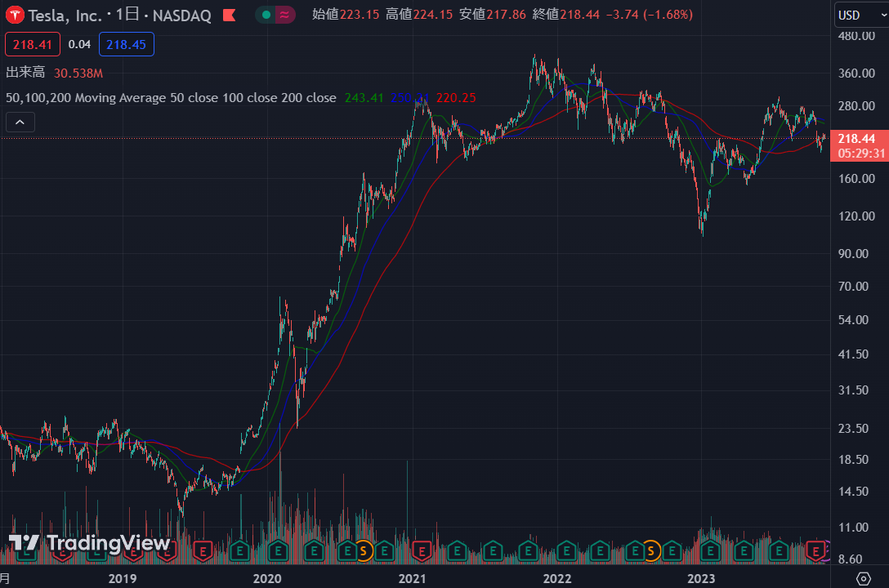This screenshot has width=889, height=588.
Task: Click the 1日 interval label
Action: 127,15
